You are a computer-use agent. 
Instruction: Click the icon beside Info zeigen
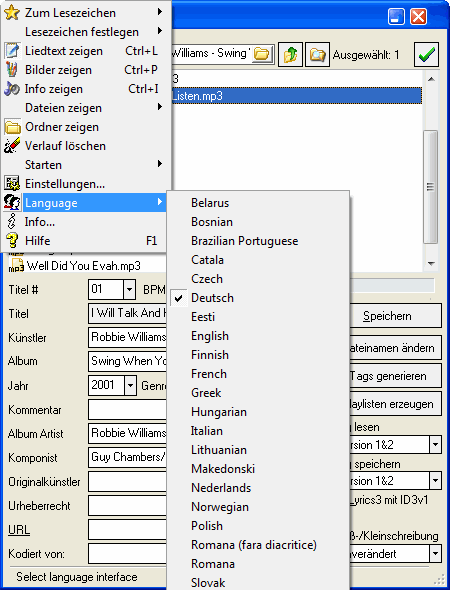[x=12, y=89]
